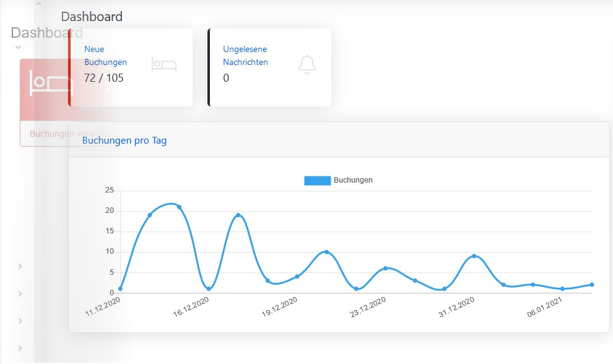
Task: Select the first data point on the chart line
Action: pos(120,288)
